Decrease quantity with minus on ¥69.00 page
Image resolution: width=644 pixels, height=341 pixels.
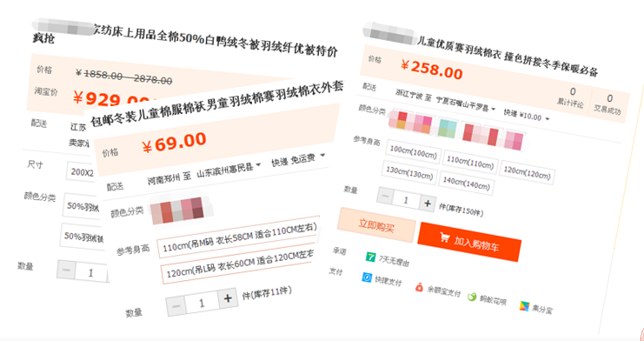click(x=176, y=306)
